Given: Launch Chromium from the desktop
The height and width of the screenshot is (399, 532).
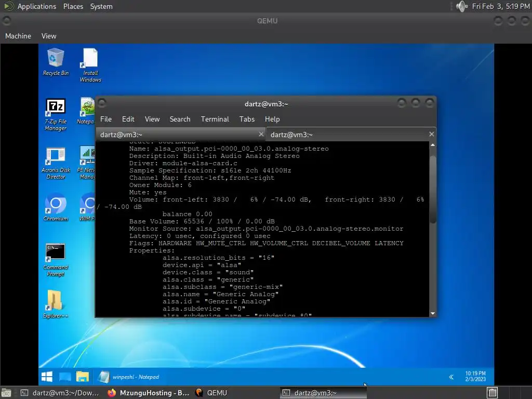Looking at the screenshot, I should [x=56, y=207].
